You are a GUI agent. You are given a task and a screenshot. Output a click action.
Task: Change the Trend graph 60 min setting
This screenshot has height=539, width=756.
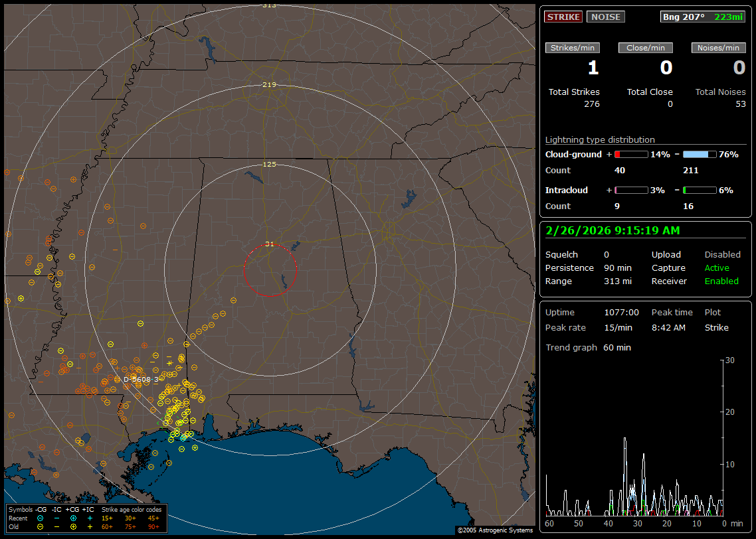click(616, 347)
